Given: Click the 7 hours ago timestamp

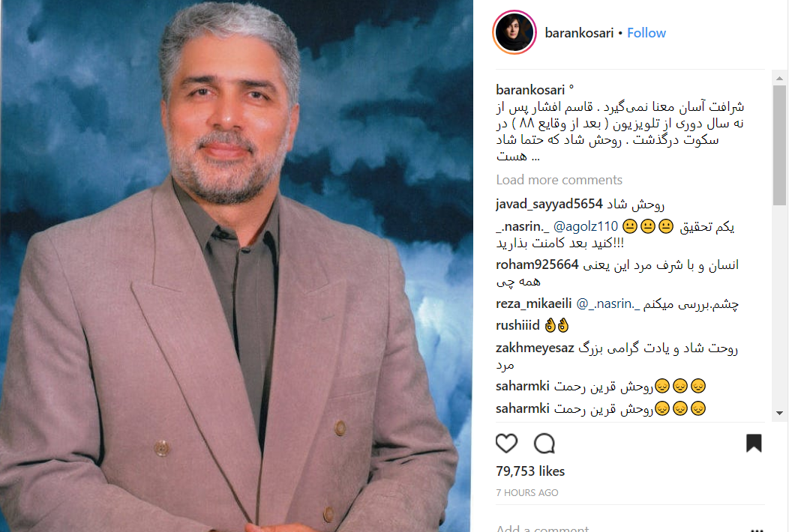Looking at the screenshot, I should coord(526,493).
